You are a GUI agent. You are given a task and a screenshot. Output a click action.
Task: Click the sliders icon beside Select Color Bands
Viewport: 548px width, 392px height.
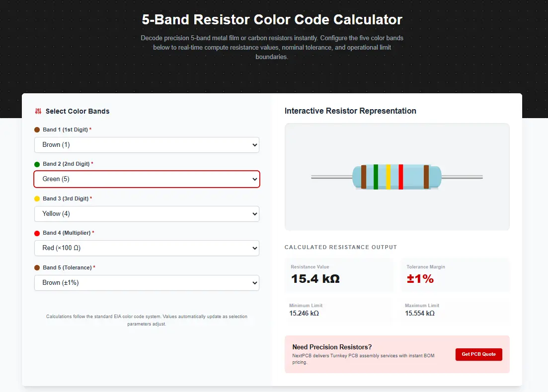[38, 111]
